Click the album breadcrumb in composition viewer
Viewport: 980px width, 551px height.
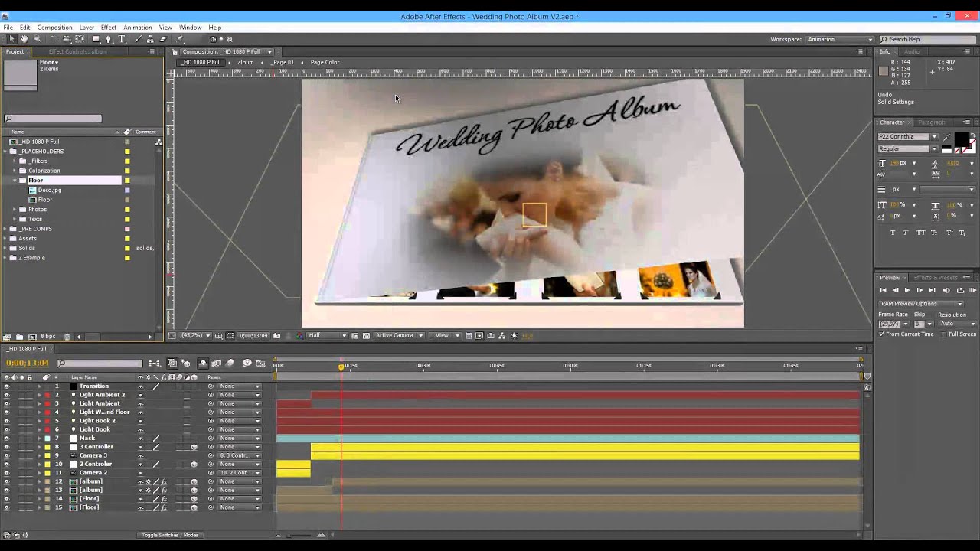pyautogui.click(x=246, y=63)
